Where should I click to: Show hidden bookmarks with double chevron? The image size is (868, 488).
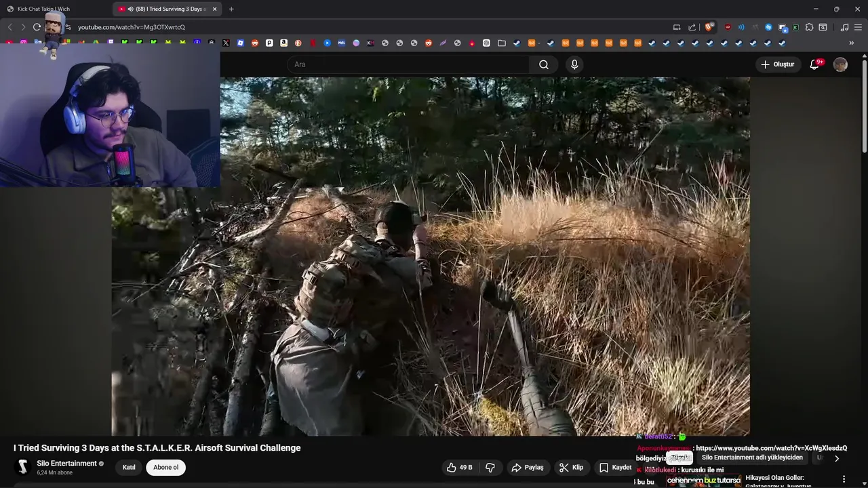852,43
